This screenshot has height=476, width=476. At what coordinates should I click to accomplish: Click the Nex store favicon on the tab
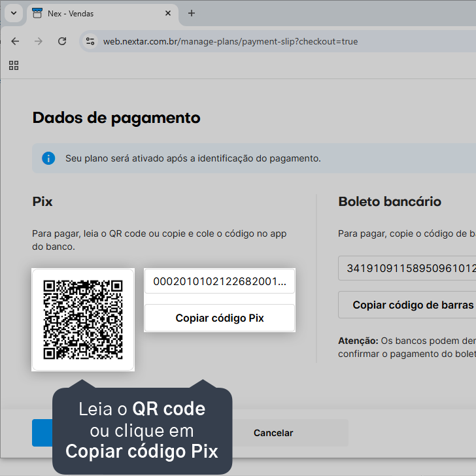tap(37, 13)
